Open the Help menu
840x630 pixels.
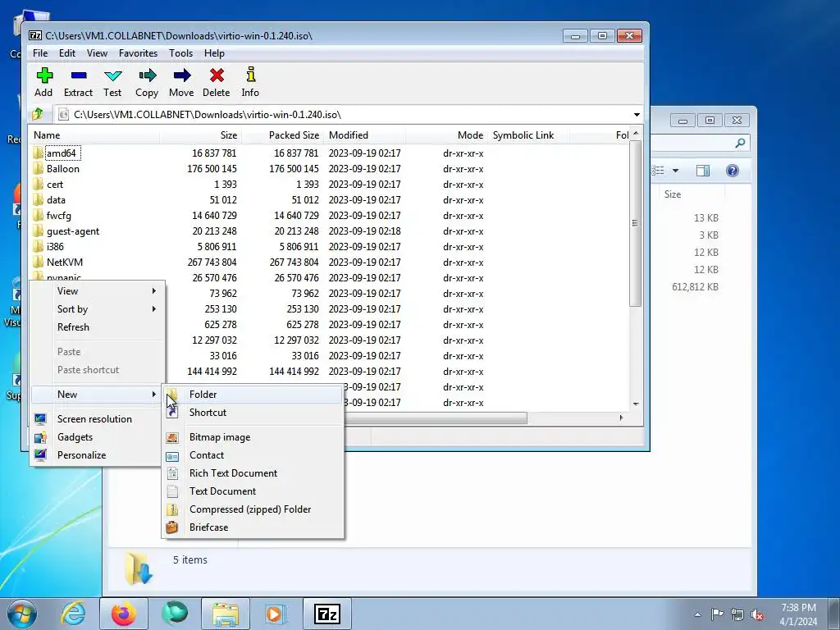214,53
